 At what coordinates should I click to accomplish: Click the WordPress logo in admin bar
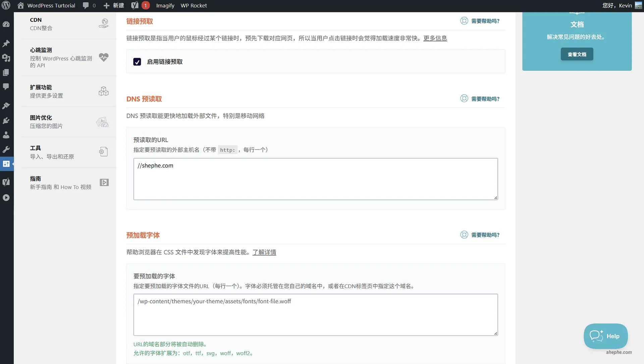[x=6, y=5]
